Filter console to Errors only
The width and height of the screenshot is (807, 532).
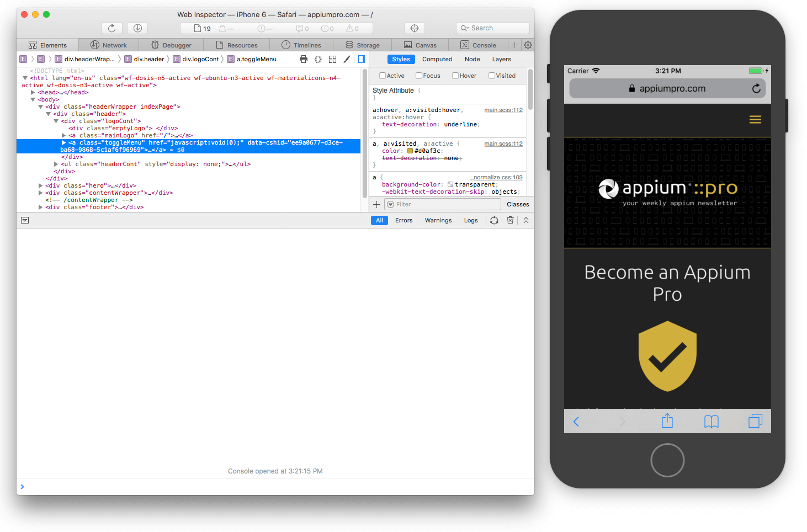tap(403, 220)
